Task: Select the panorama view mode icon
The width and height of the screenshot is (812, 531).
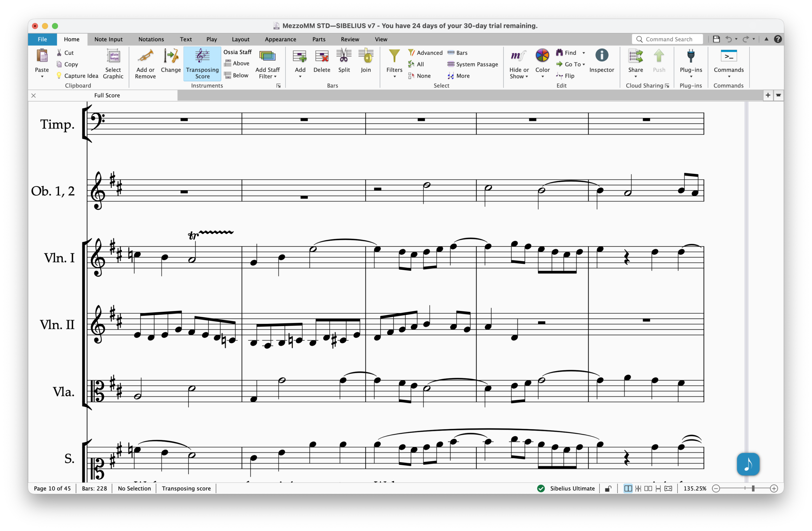Action: 668,489
